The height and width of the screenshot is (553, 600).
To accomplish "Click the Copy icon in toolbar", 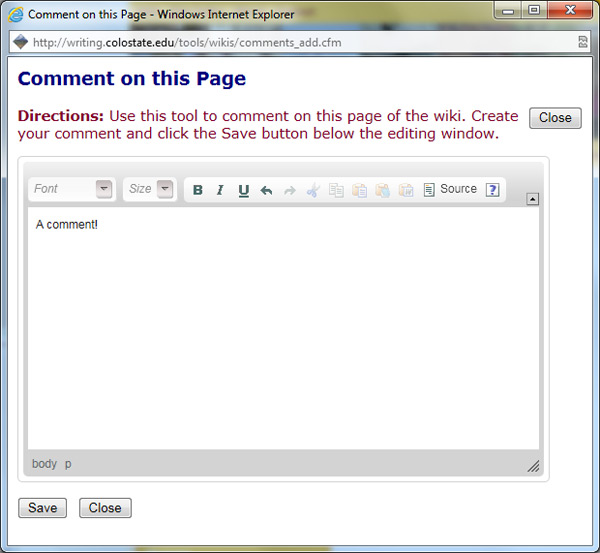I will pyautogui.click(x=336, y=190).
